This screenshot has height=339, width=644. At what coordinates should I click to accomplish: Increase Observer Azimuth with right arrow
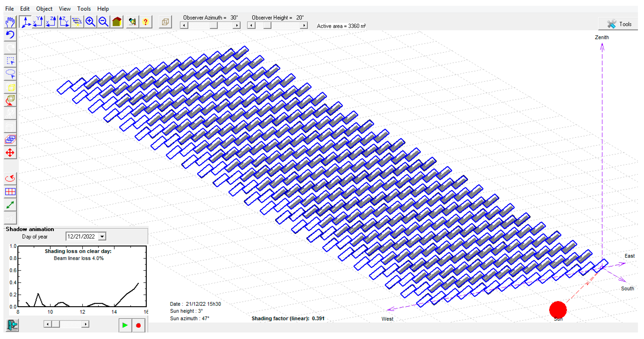coord(236,25)
